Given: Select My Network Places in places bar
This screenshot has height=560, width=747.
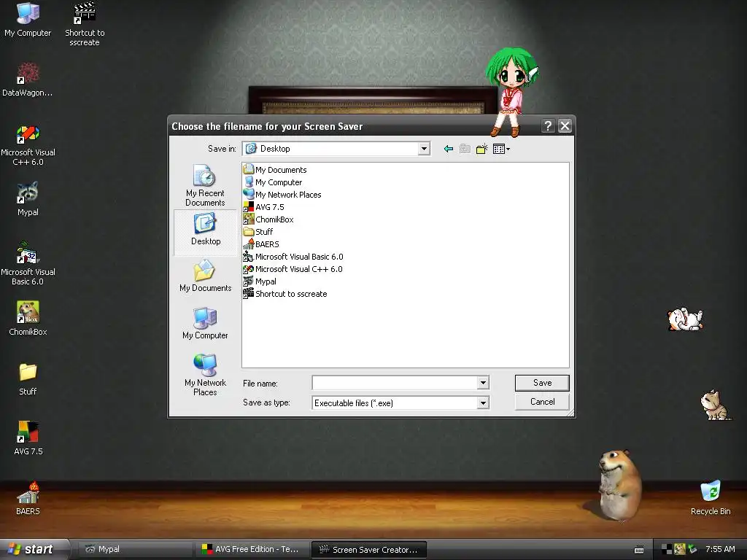Looking at the screenshot, I should pos(205,376).
